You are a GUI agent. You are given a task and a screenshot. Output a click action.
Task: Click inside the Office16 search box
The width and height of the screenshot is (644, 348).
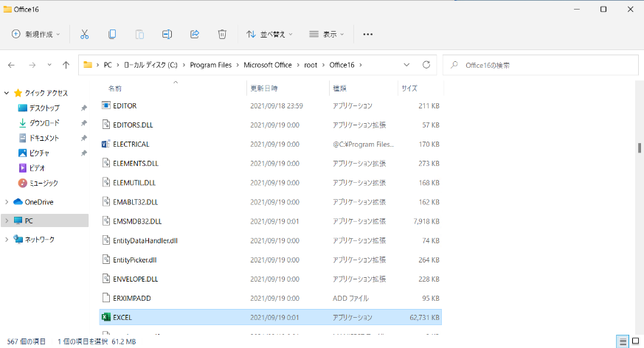pos(541,65)
